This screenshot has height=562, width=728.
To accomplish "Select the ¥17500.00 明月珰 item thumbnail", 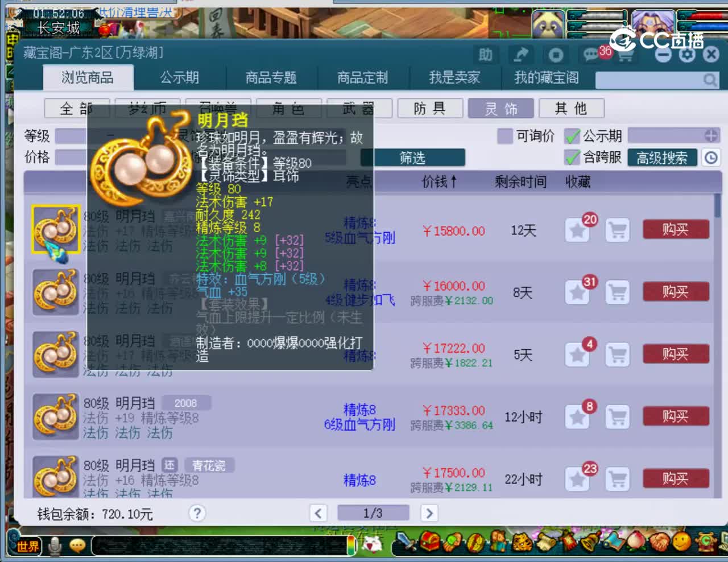I will point(55,477).
